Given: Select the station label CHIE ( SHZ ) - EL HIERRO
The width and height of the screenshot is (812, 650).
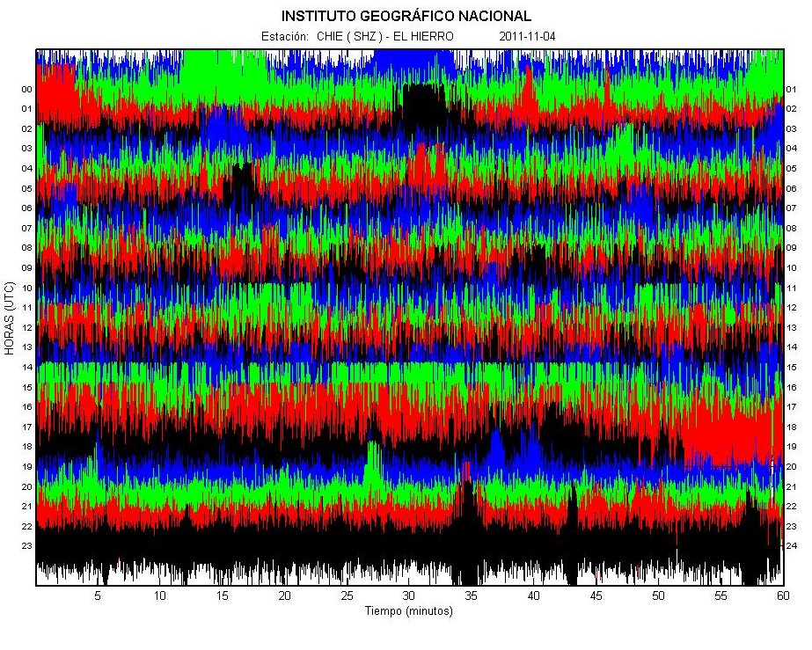Looking at the screenshot, I should tap(384, 37).
